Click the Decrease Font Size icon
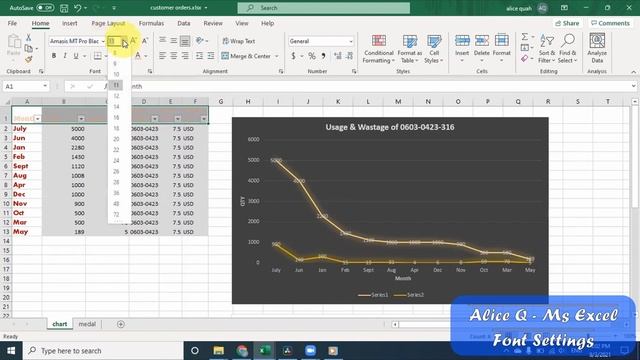The width and height of the screenshot is (640, 360). (x=144, y=41)
